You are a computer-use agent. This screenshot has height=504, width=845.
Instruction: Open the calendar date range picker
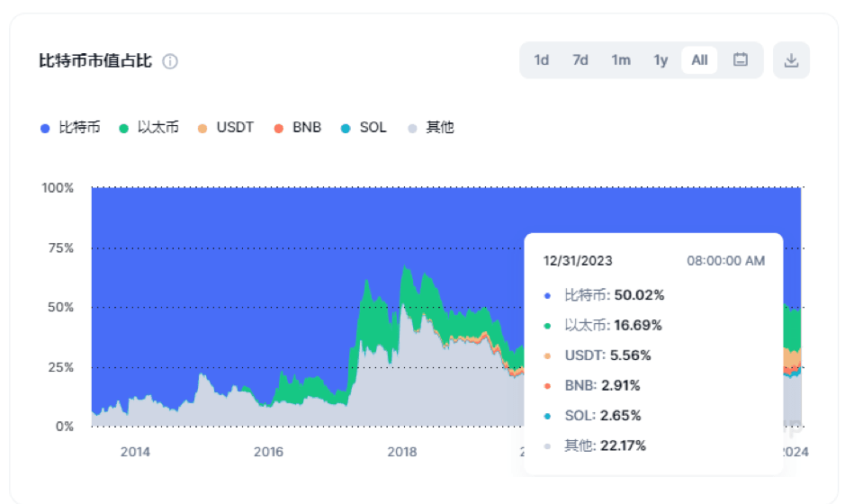[741, 60]
